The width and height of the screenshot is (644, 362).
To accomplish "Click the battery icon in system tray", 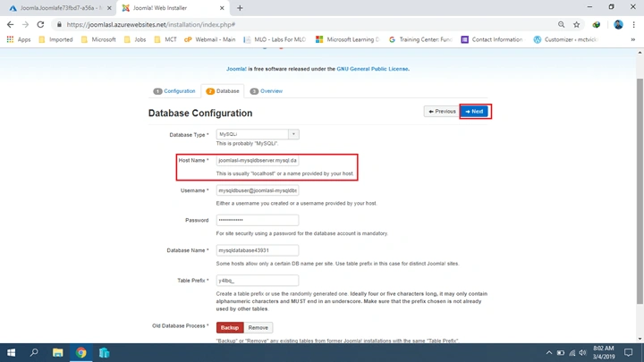I will click(561, 352).
